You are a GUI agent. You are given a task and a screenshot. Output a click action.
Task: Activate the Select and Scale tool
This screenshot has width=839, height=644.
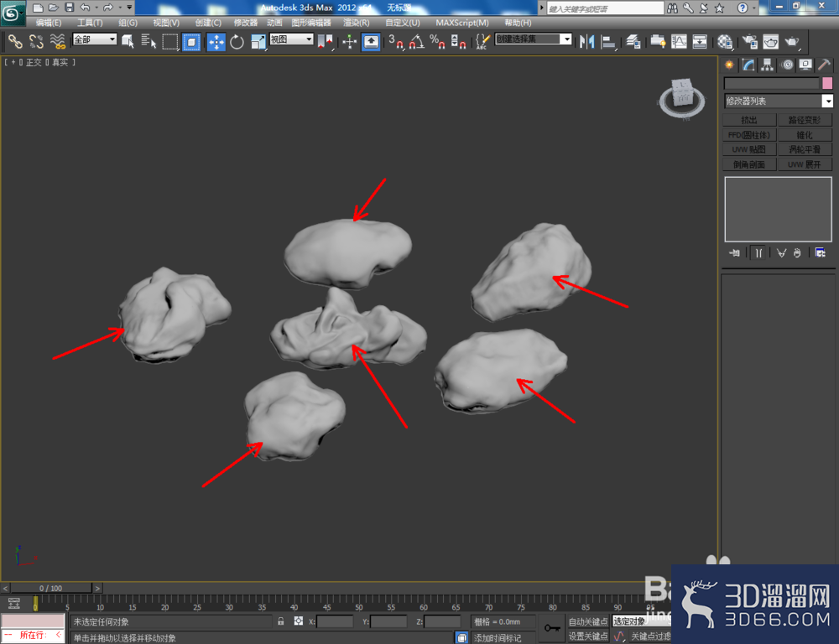point(258,42)
